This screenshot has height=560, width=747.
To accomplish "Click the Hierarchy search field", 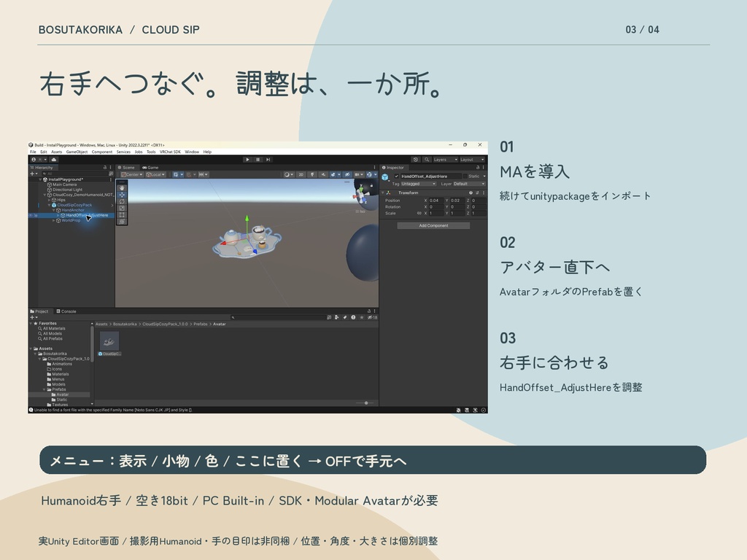I will point(74,174).
